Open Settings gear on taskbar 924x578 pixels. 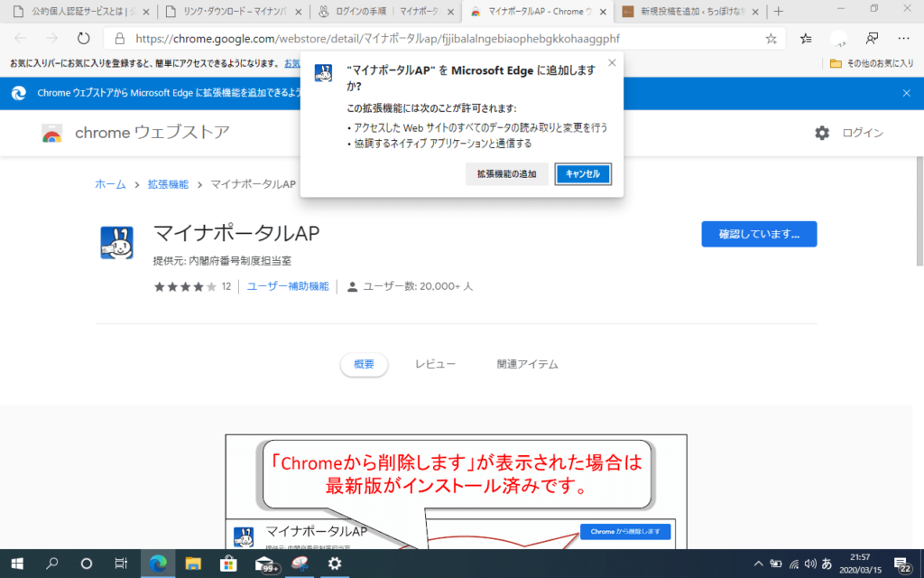click(x=335, y=564)
